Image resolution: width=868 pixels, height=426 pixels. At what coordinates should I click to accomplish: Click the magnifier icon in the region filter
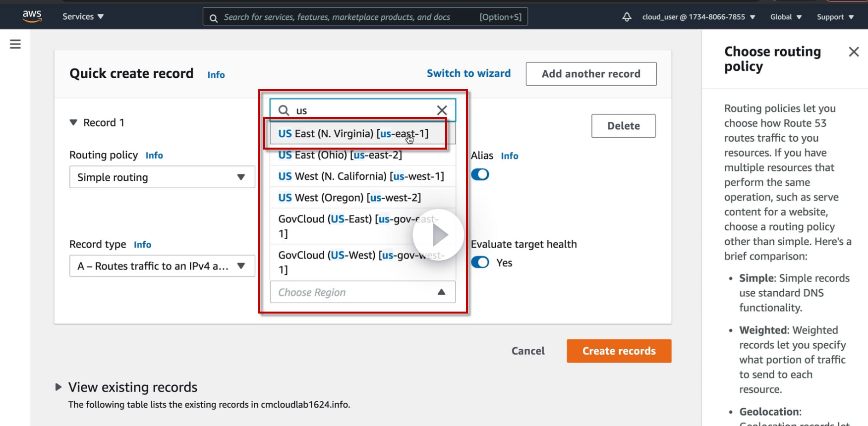284,110
